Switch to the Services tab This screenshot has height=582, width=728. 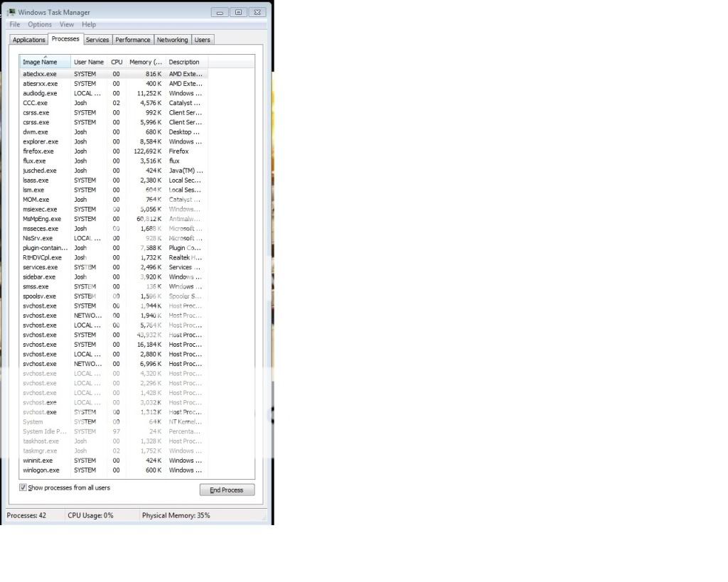pos(97,40)
